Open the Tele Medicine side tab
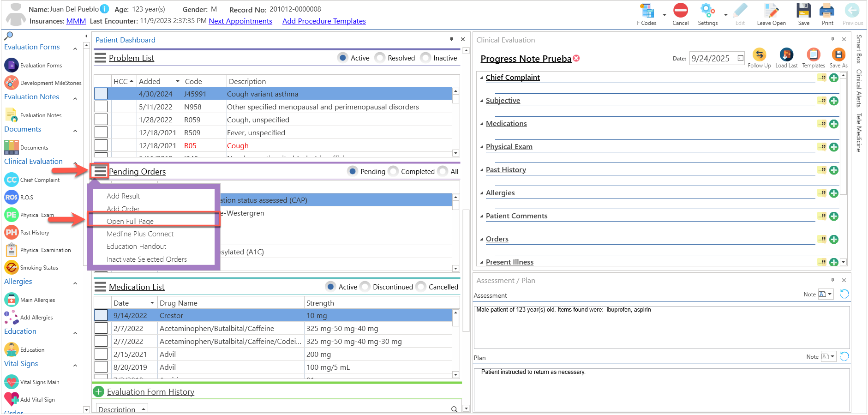 coord(859,133)
